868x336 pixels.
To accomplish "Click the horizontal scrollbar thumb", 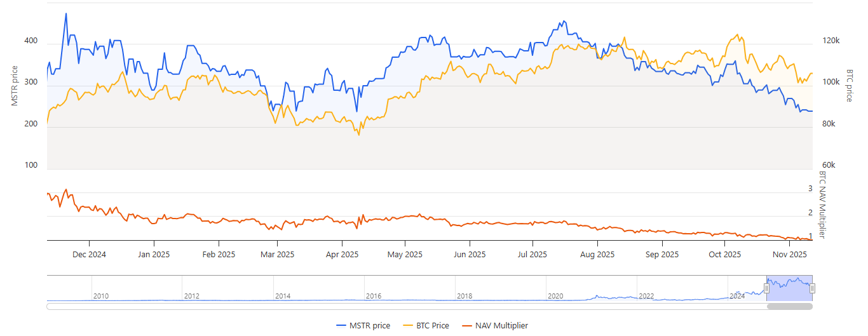I will point(789,306).
